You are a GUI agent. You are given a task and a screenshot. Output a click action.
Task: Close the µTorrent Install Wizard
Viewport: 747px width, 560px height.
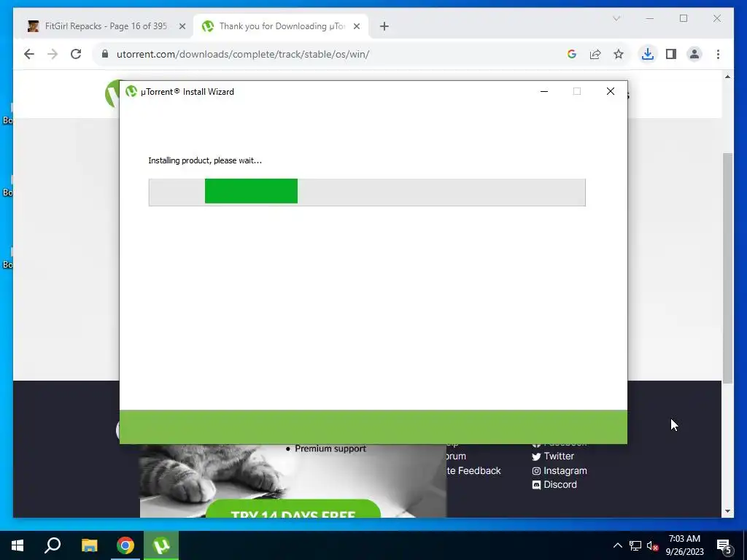[611, 91]
